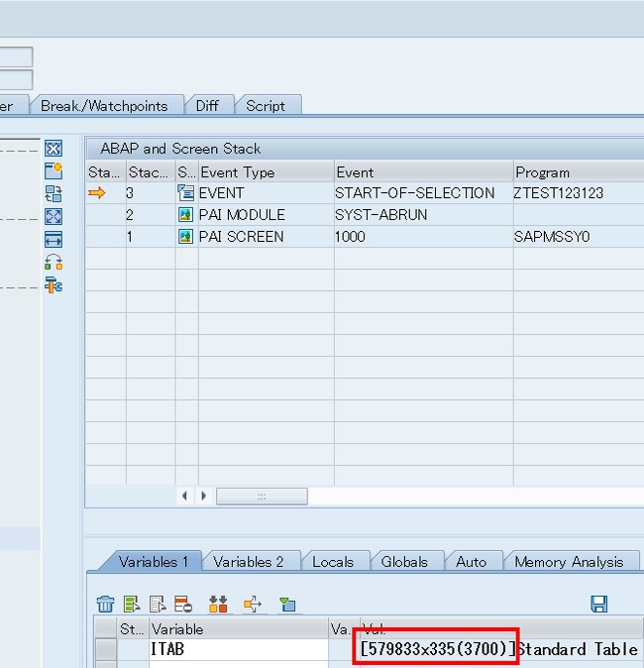Click the green-and-blue layout icon in variables toolbar
Viewport: 644px width, 668px height.
(287, 605)
